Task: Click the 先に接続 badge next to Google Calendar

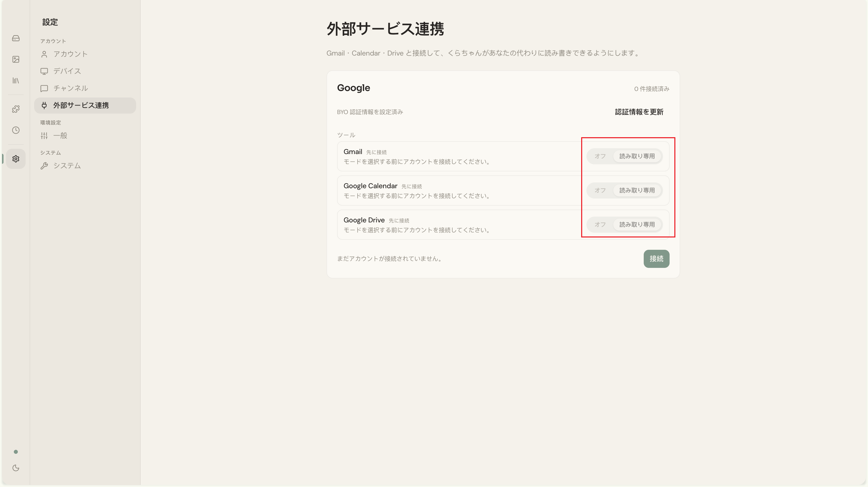Action: click(411, 186)
